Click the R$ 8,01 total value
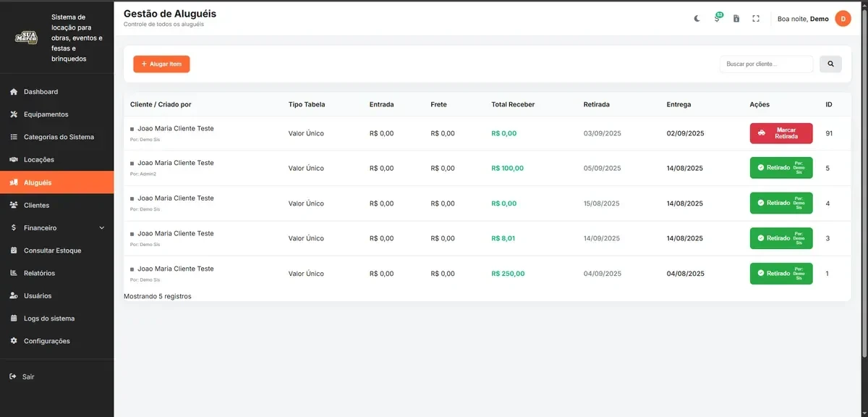Screen dimensions: 868x417 [503, 238]
